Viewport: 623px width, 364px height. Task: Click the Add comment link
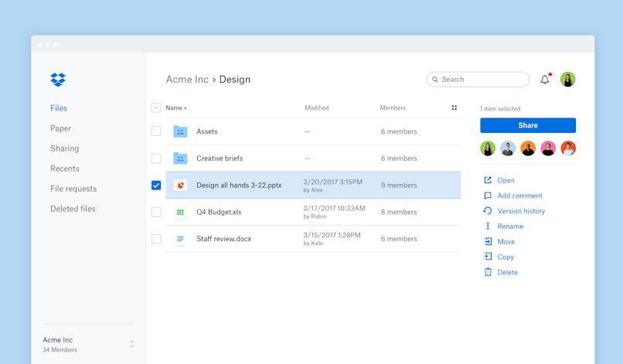coord(519,196)
